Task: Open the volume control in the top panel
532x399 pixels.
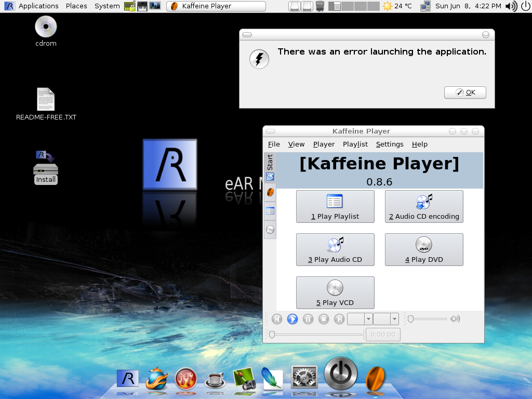Action: [x=511, y=6]
